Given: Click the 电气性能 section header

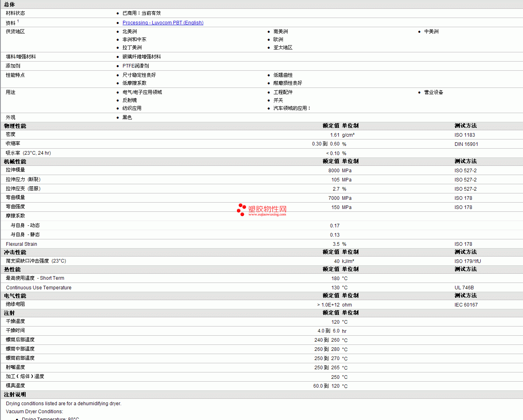Looking at the screenshot, I should [x=15, y=296].
